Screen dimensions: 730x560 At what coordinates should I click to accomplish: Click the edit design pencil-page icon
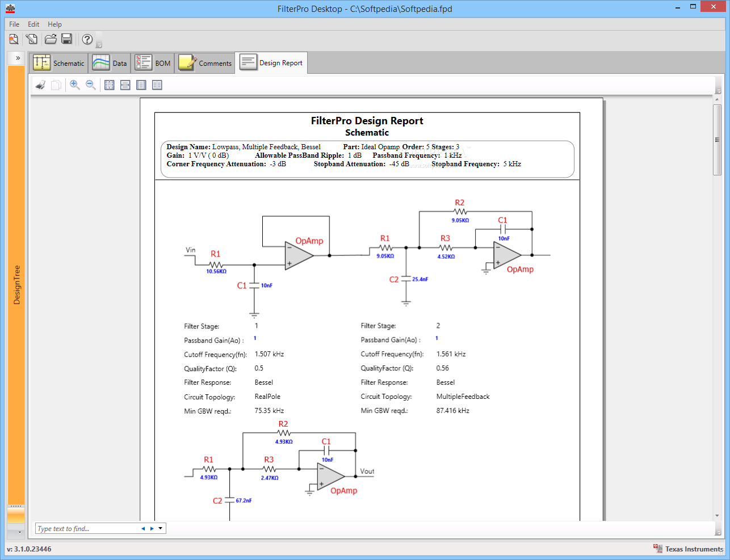32,39
